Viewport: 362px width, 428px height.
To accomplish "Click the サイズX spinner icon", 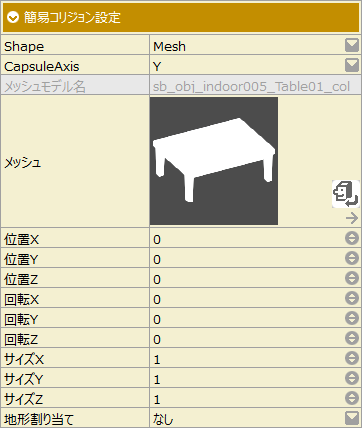I will (352, 358).
